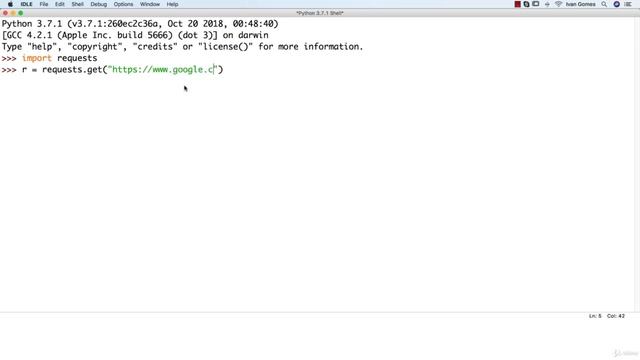The image size is (640, 360).
Task: Open the Edit menu
Action: [60, 4]
